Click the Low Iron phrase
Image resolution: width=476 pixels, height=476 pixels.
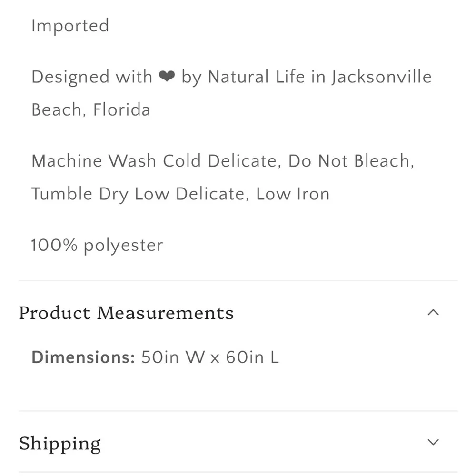pyautogui.click(x=293, y=194)
